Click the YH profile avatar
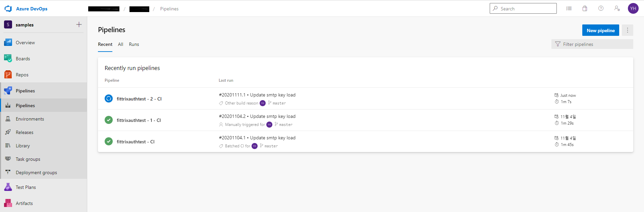Image resolution: width=644 pixels, height=212 pixels. pyautogui.click(x=633, y=8)
